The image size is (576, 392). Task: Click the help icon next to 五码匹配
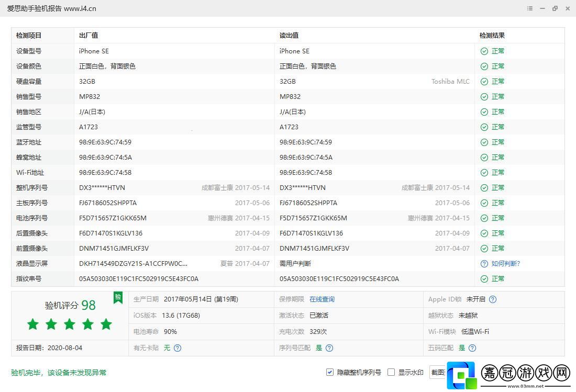pyautogui.click(x=472, y=348)
